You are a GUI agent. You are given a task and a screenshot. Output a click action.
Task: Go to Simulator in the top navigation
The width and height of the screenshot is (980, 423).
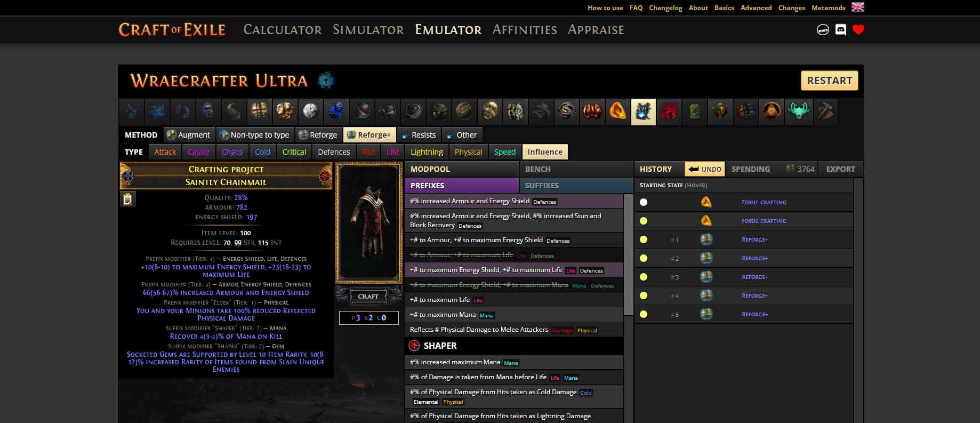pos(368,30)
